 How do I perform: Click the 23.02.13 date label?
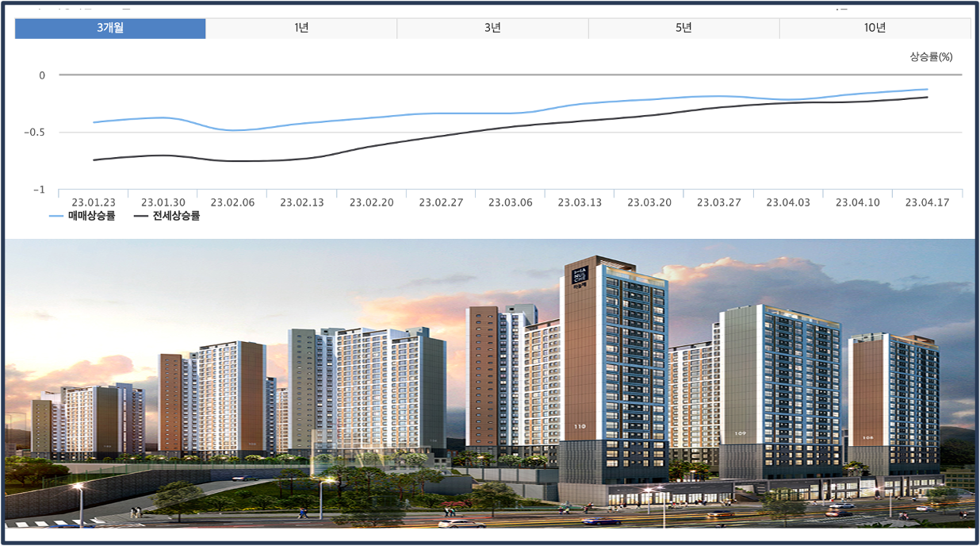click(x=302, y=202)
